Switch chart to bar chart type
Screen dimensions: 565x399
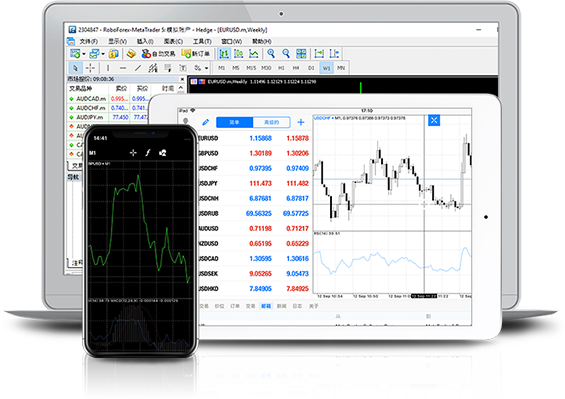tap(224, 54)
